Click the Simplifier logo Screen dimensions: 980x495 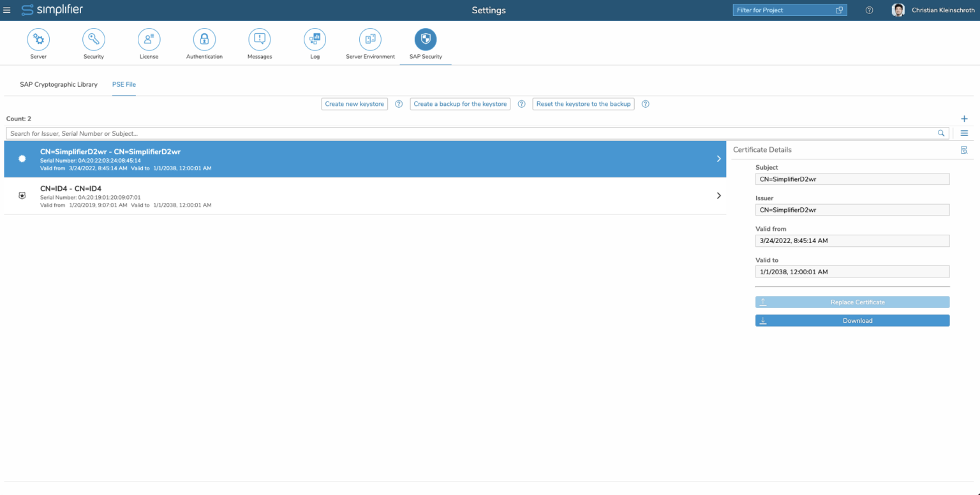pyautogui.click(x=52, y=10)
